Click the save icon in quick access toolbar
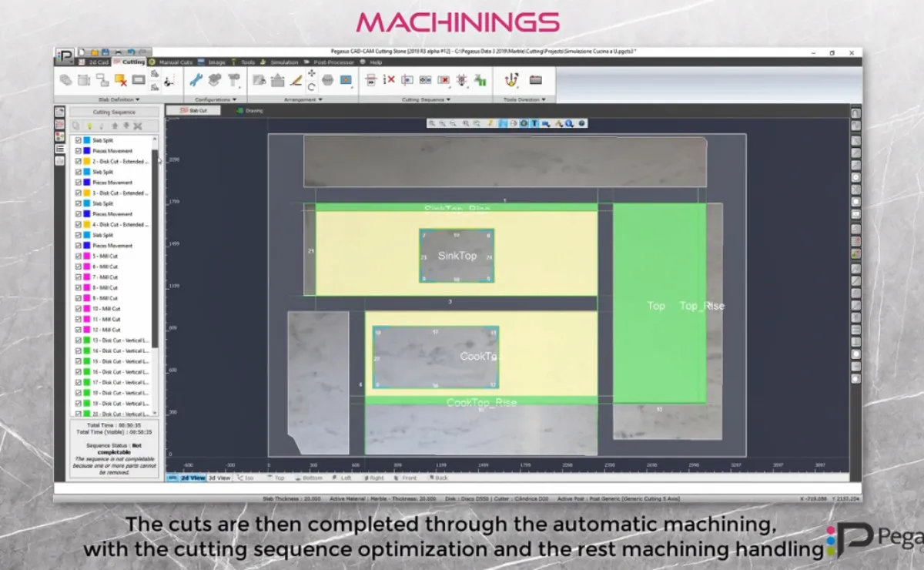This screenshot has width=924, height=570. (x=105, y=52)
